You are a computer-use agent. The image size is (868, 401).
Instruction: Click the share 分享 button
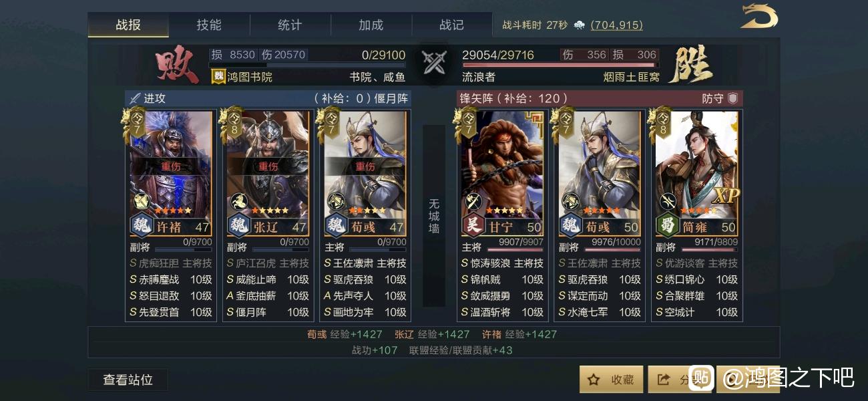tap(678, 380)
